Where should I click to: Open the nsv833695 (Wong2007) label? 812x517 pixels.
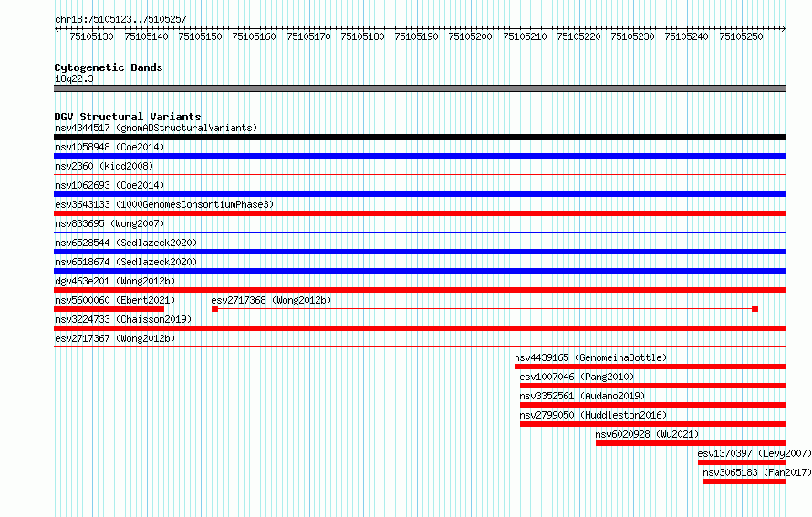coord(109,223)
